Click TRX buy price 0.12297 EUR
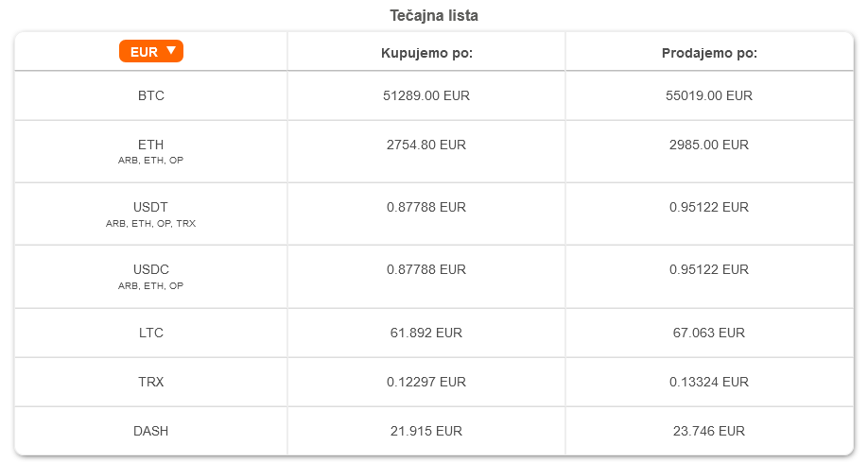 coord(426,382)
